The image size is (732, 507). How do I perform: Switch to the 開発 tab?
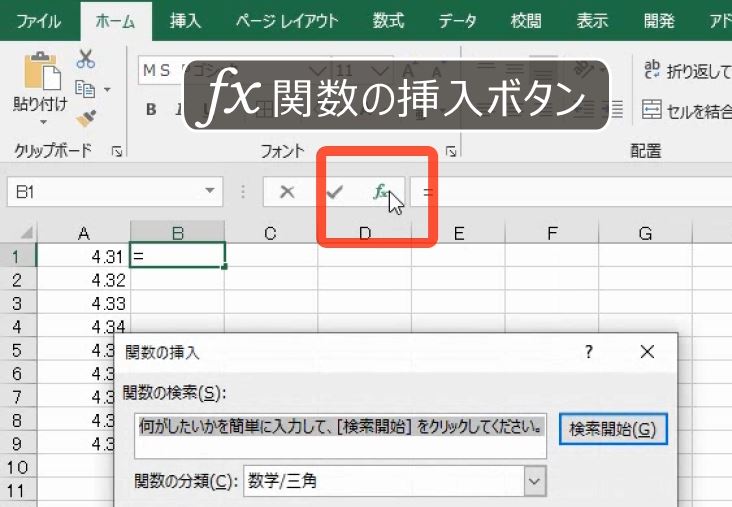(659, 21)
